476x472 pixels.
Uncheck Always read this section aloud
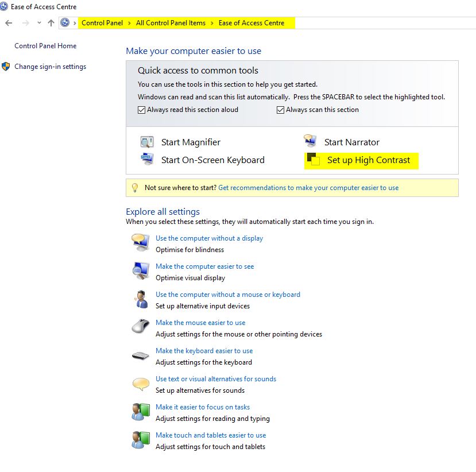point(142,109)
